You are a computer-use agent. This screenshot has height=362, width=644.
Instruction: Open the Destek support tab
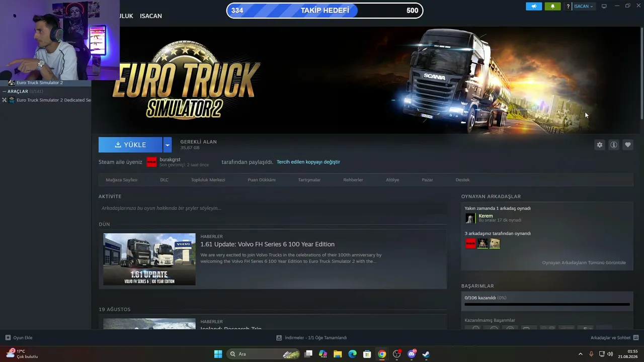[462, 179]
